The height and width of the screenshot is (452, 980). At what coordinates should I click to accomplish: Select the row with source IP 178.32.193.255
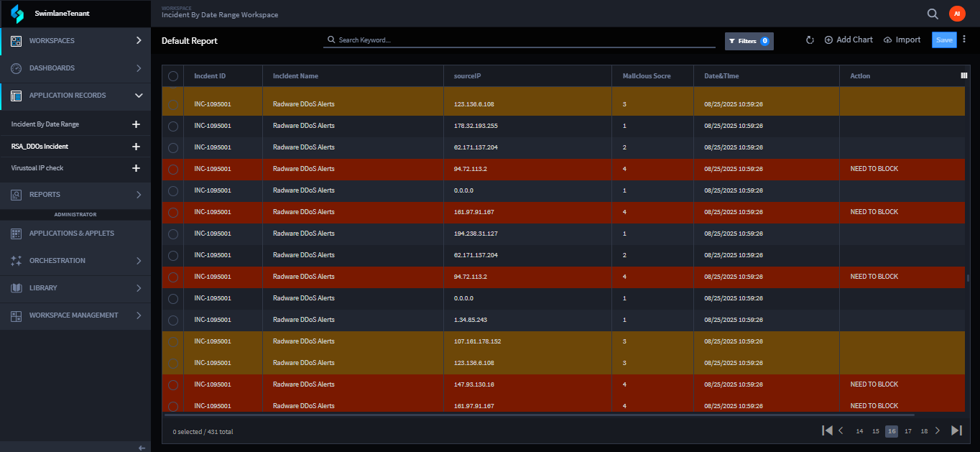(173, 126)
